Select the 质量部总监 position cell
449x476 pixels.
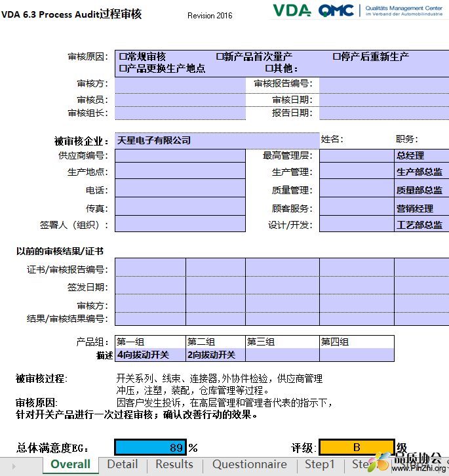(x=421, y=188)
